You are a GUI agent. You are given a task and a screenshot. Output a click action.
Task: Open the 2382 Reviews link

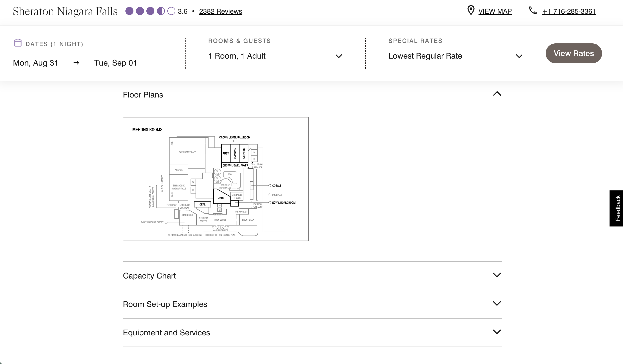pos(220,11)
